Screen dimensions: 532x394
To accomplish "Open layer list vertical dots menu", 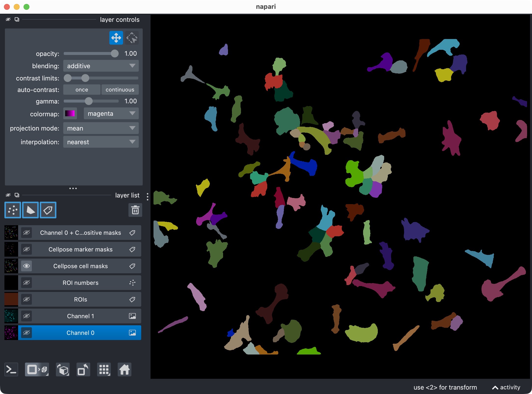I will (x=147, y=197).
